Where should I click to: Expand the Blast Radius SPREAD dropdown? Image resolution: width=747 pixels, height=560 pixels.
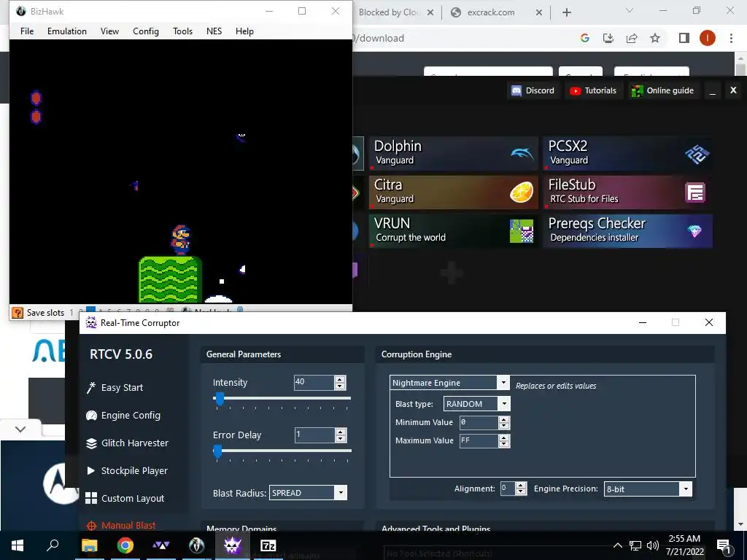tap(341, 493)
